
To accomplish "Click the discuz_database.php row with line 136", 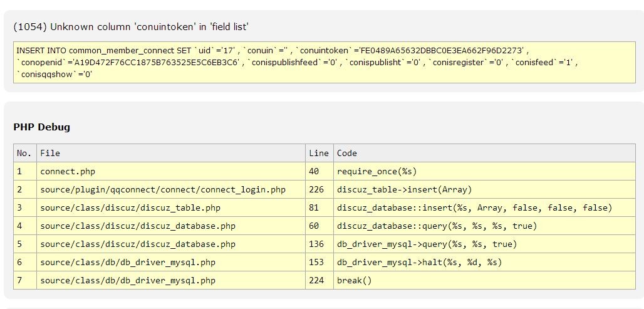I will tap(138, 244).
